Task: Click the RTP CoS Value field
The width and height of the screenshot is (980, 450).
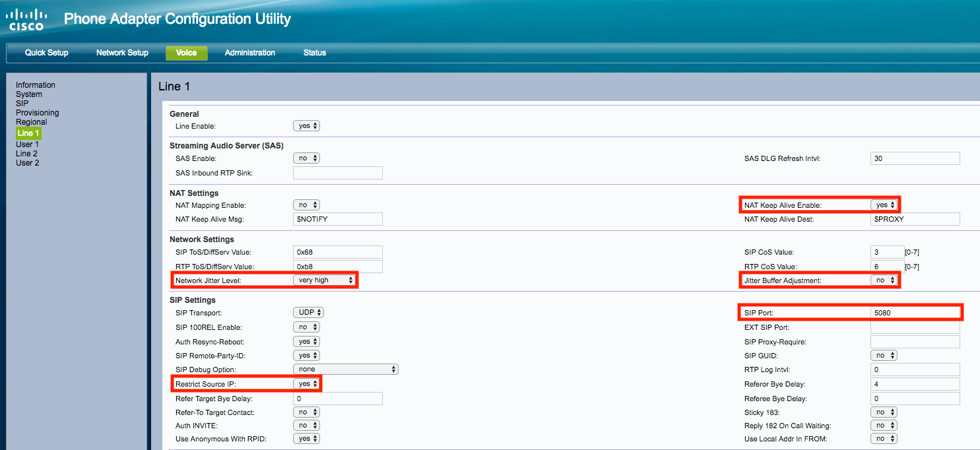Action: pos(887,267)
